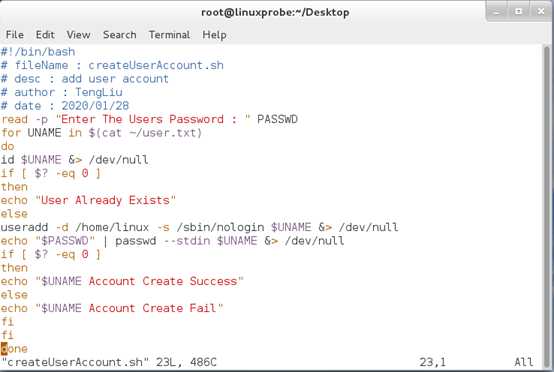Click the 'createUserAccount.sh' fileName comment
Image resolution: width=554 pixels, height=372 pixels.
click(156, 65)
